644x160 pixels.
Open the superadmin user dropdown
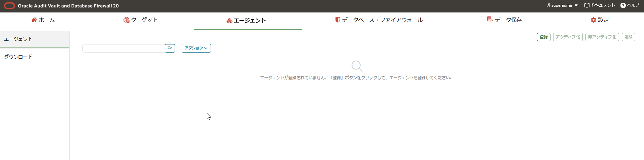pos(562,5)
